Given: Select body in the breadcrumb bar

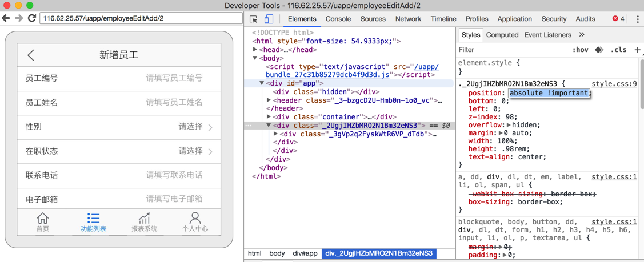Looking at the screenshot, I should click(277, 253).
